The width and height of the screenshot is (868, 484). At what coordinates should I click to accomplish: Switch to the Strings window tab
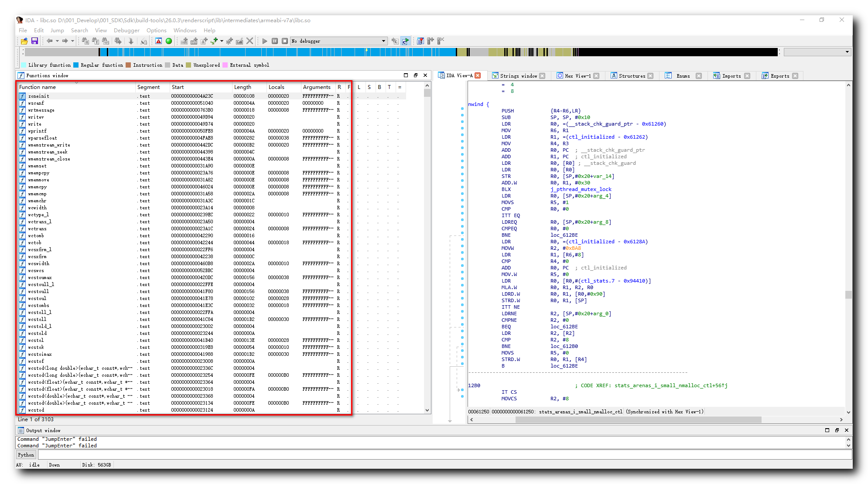(519, 75)
